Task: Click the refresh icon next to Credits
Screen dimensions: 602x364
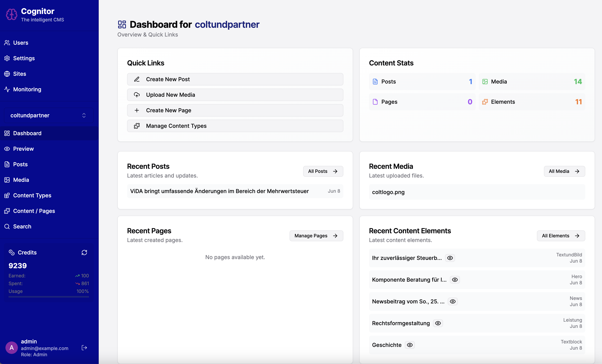Action: pos(84,253)
